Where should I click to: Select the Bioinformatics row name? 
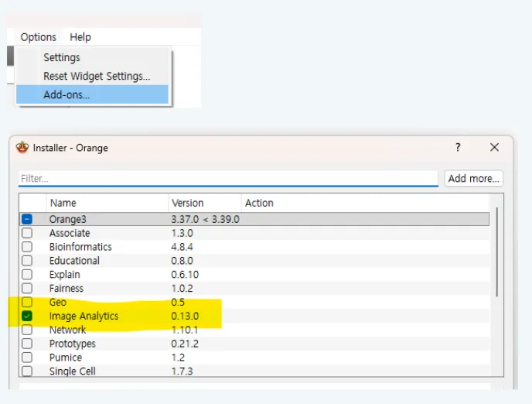coord(80,247)
